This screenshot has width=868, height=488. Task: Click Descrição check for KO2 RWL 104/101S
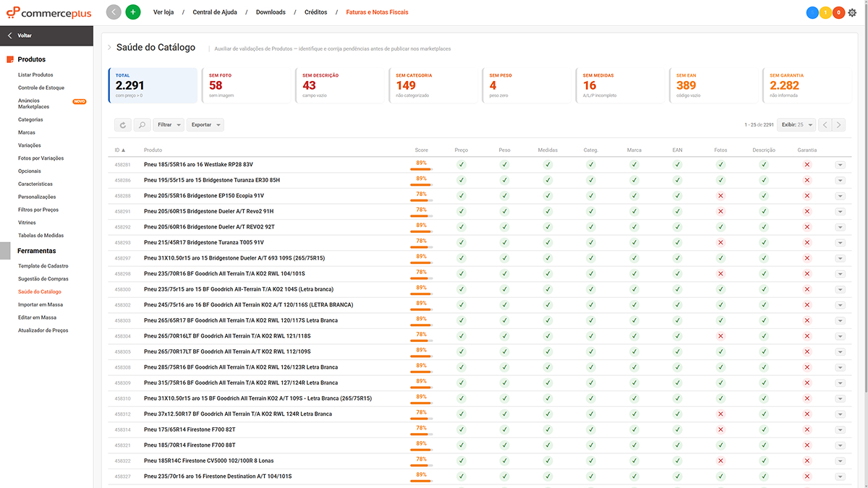click(764, 274)
